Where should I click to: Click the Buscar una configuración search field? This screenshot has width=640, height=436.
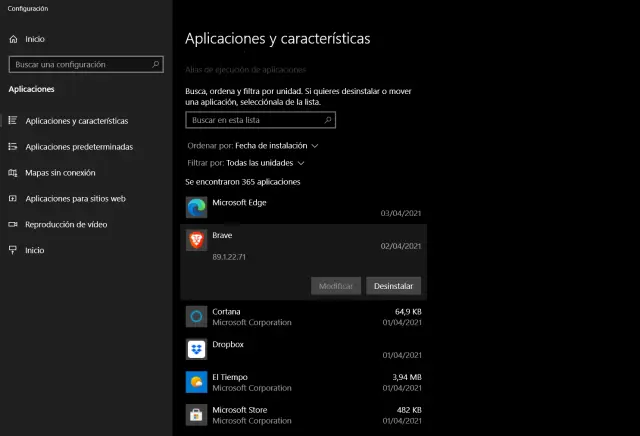(78, 63)
